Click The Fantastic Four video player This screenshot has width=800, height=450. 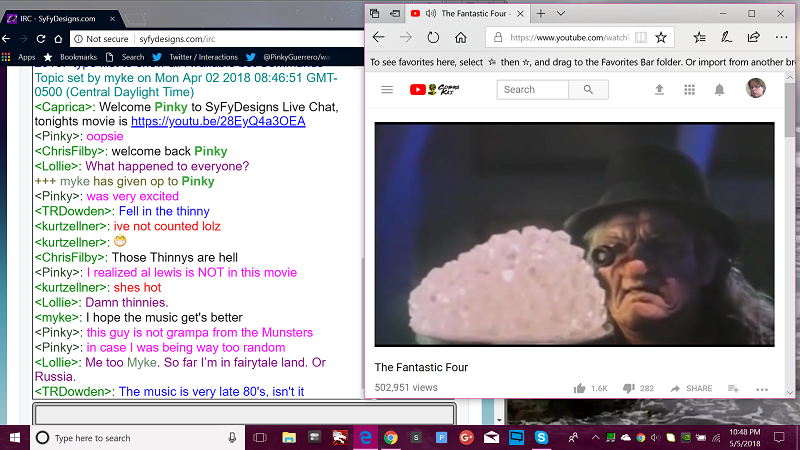(574, 235)
